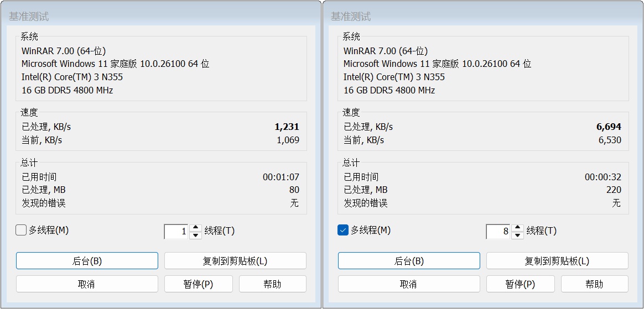Click thread number field showing 1
644x309 pixels.
pos(176,232)
